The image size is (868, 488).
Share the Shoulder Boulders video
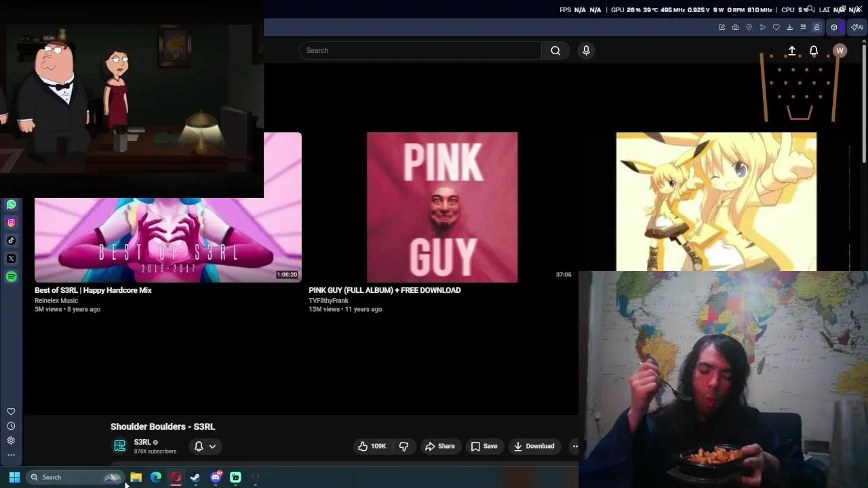[x=439, y=446]
